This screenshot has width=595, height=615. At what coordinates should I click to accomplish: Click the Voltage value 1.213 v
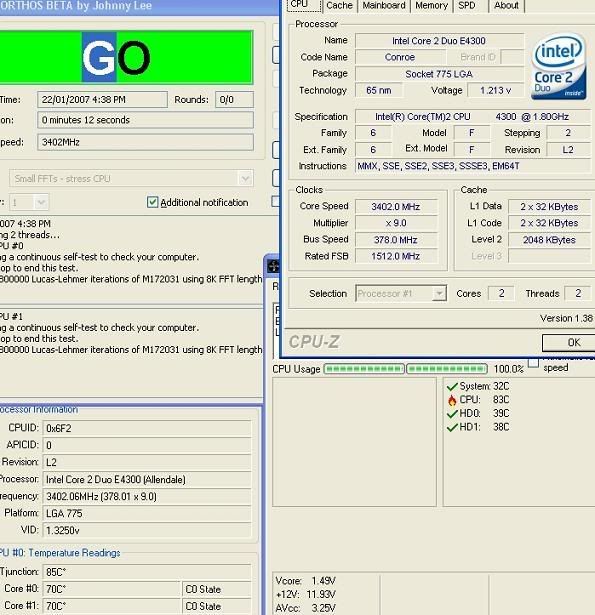coord(496,91)
